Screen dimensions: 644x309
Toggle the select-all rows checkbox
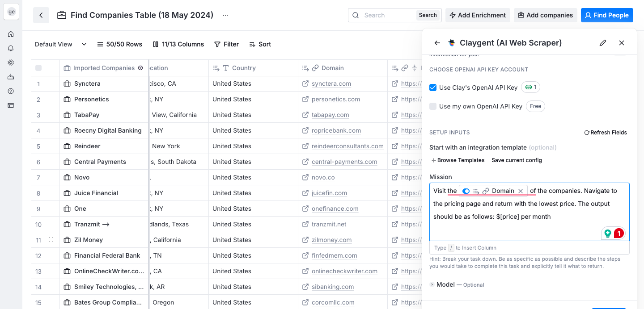point(38,68)
